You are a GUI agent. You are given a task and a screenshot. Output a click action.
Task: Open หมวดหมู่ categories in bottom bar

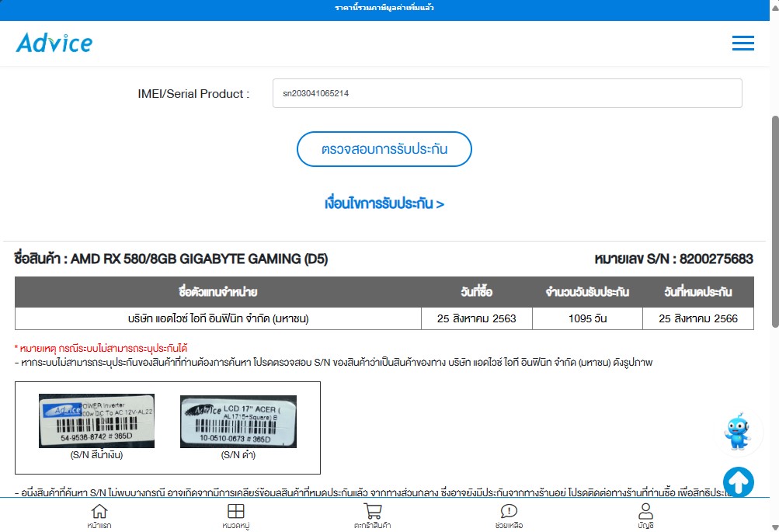click(235, 516)
